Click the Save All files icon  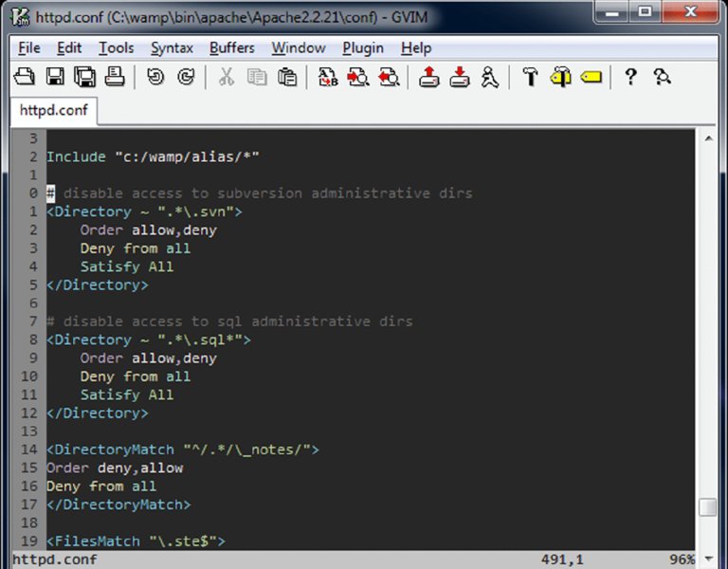(x=84, y=78)
